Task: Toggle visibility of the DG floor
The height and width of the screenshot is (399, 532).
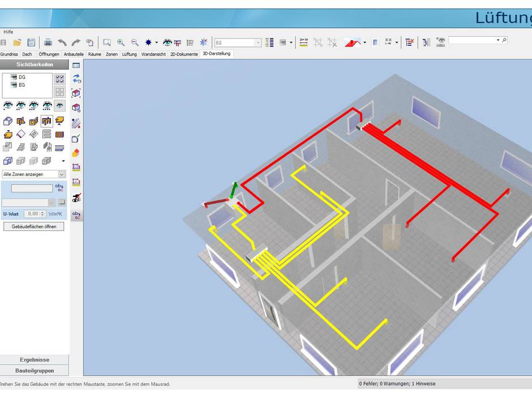Action: [x=14, y=77]
